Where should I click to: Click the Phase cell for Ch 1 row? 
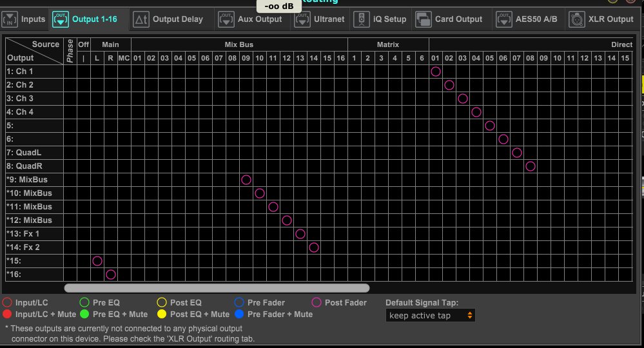pos(70,72)
